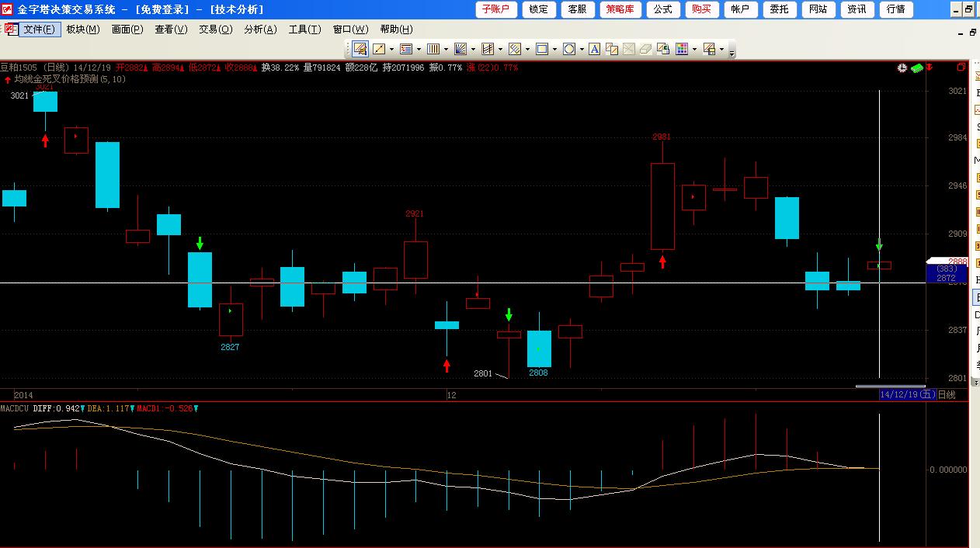Select the vertical period lines tool

(x=433, y=49)
